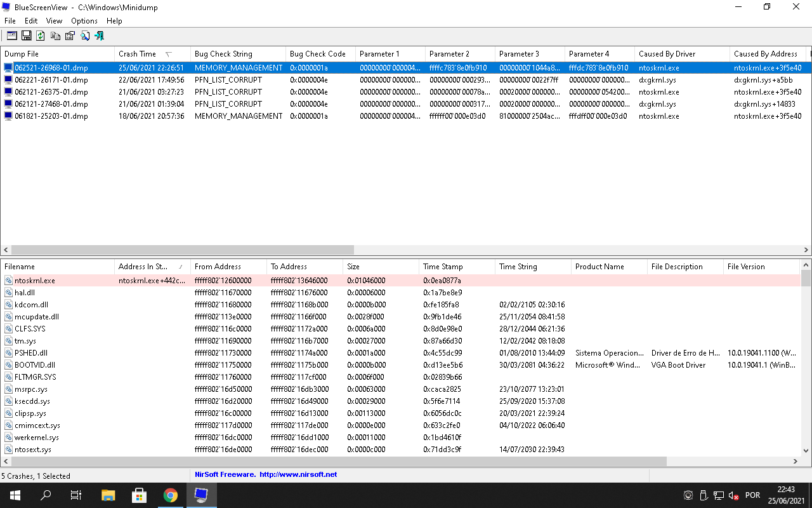Click the Find magnifier toolbar icon

click(85, 36)
